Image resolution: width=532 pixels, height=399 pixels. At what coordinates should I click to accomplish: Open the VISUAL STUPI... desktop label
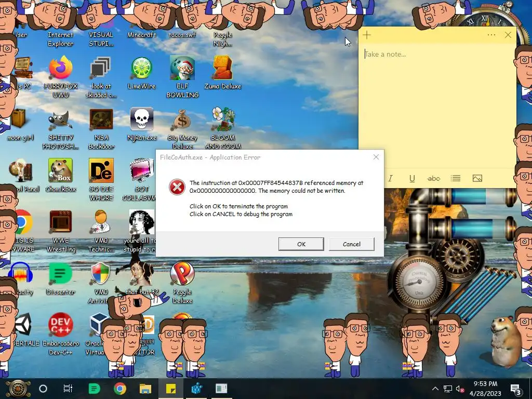101,39
